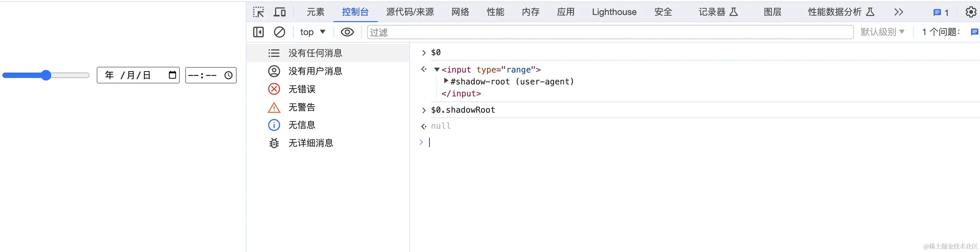980x252 pixels.
Task: Open the 内存 tab
Action: coord(531,12)
